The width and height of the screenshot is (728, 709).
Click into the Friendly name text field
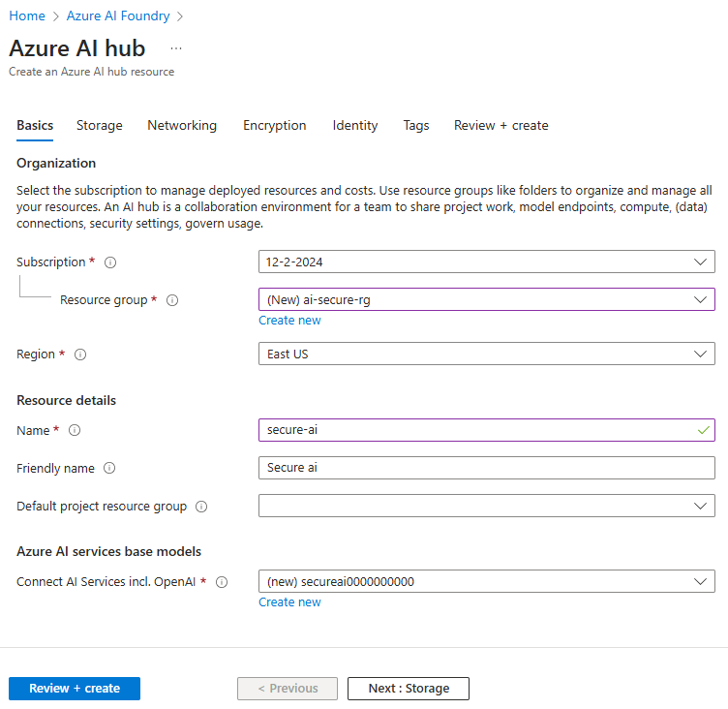point(486,468)
